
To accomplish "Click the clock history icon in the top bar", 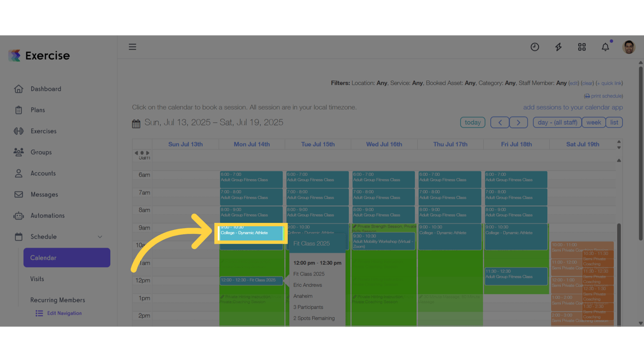I will click(x=535, y=47).
